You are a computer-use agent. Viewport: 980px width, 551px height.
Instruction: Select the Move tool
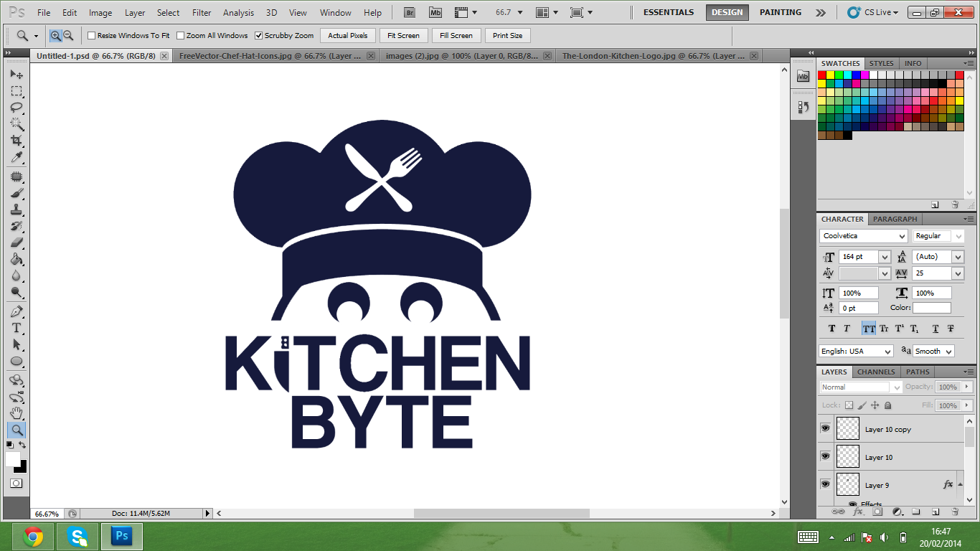coord(16,75)
